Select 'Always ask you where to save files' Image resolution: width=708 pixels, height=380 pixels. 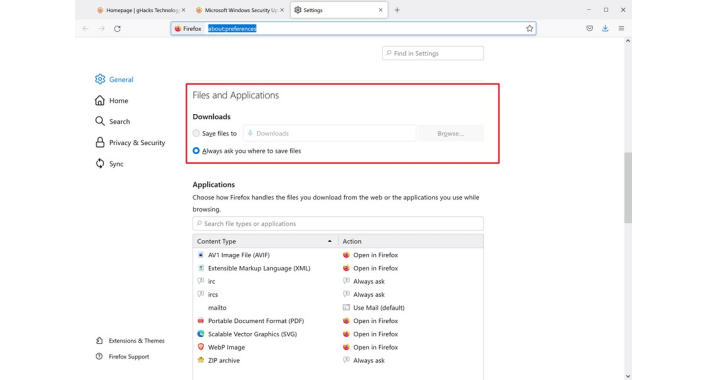click(196, 151)
